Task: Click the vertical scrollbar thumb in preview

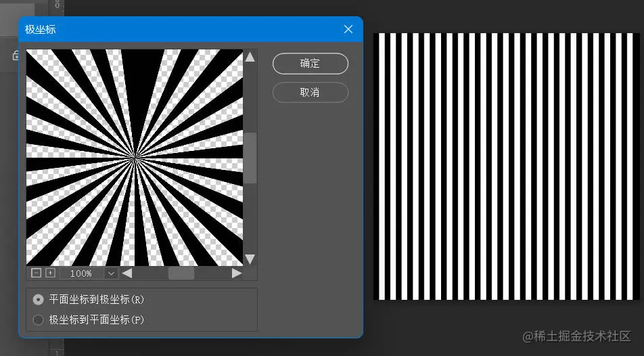Action: pos(250,158)
